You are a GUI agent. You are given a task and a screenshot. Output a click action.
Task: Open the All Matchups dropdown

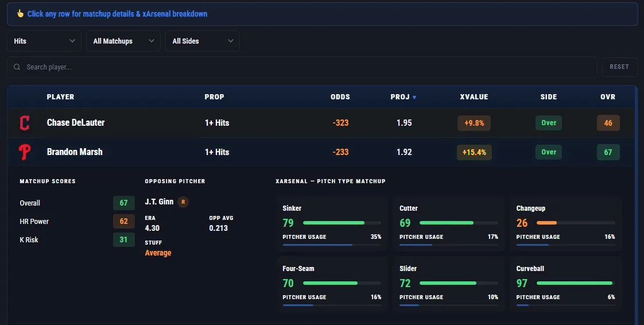coord(123,41)
